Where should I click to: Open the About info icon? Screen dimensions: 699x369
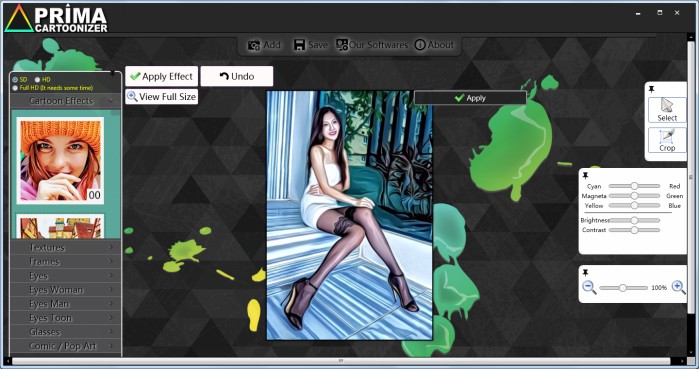pyautogui.click(x=420, y=45)
